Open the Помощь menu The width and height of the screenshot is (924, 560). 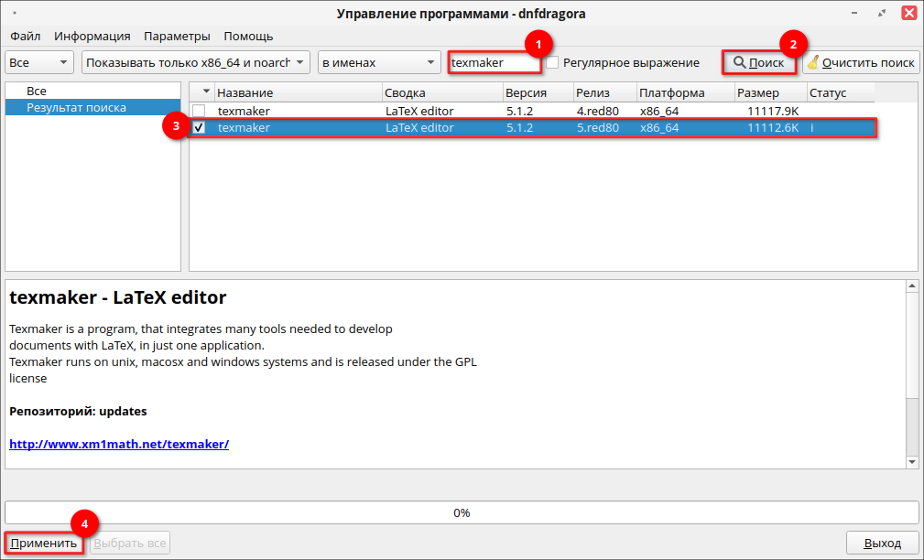(248, 36)
